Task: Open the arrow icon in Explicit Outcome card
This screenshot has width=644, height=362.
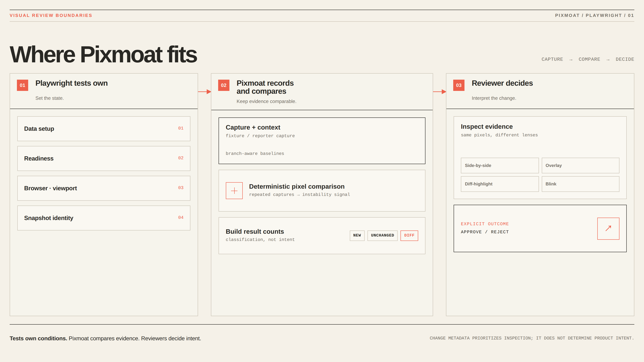Action: (608, 228)
